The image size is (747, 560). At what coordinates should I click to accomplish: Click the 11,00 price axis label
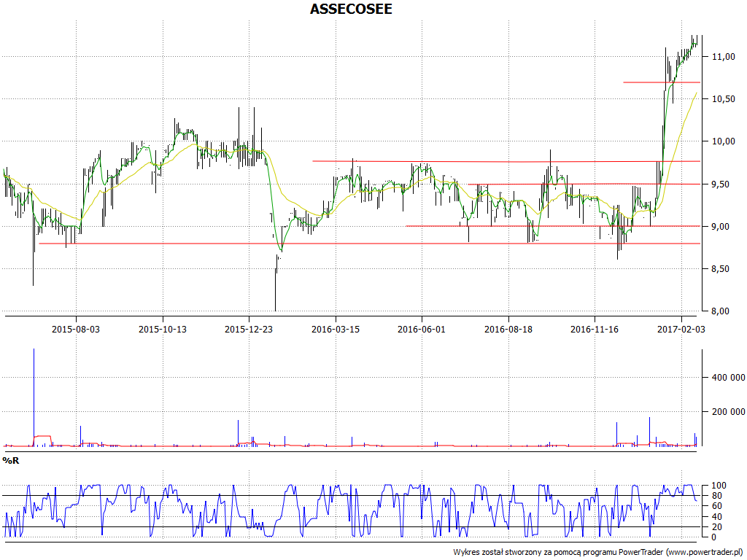pos(723,57)
